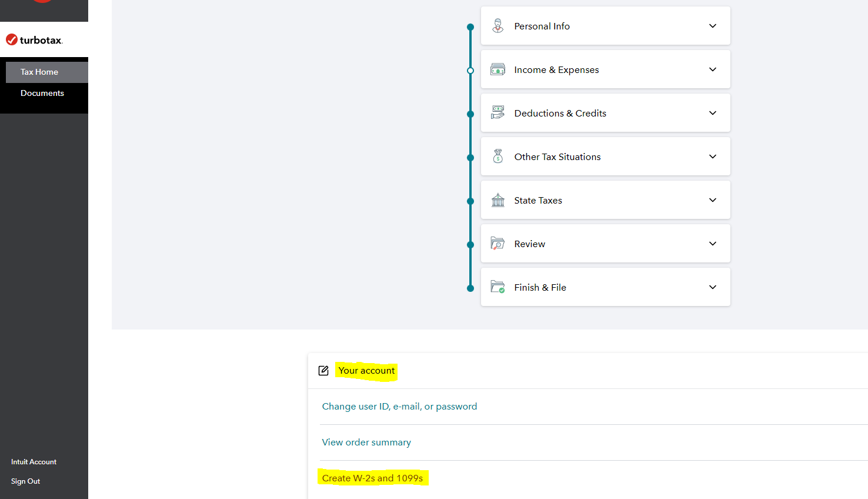Open the View order summary link
Viewport: 868px width, 499px height.
366,443
